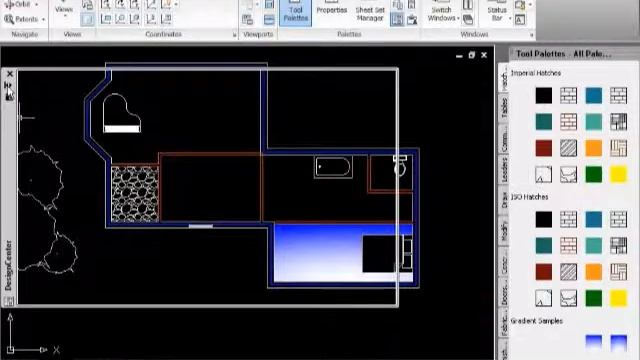Select the toilet block in drawing
The width and height of the screenshot is (640, 360).
point(400,165)
